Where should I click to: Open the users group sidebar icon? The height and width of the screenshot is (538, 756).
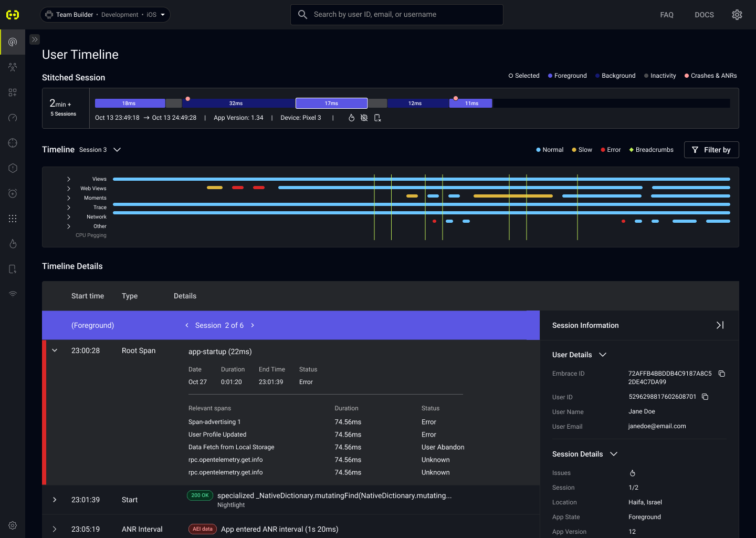point(13,67)
